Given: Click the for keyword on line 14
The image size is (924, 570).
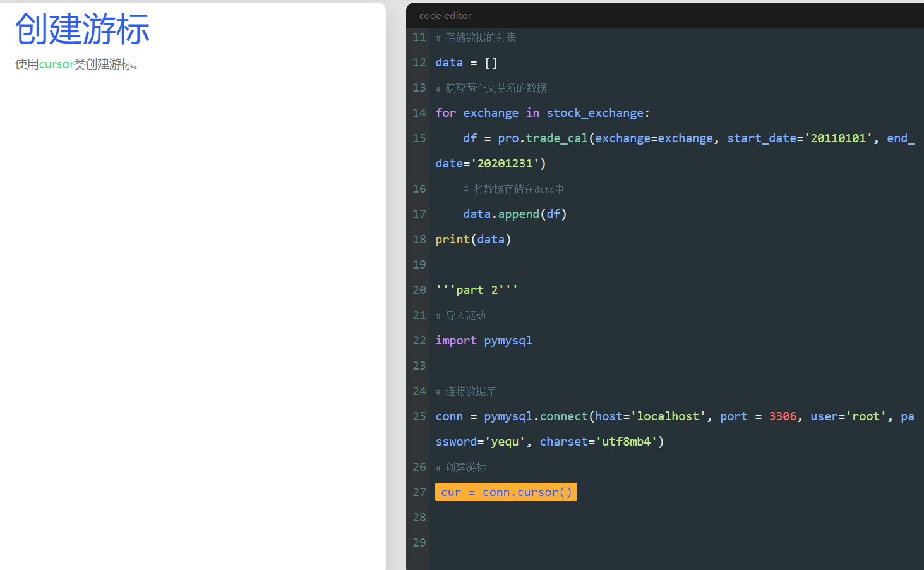Looking at the screenshot, I should [x=445, y=113].
